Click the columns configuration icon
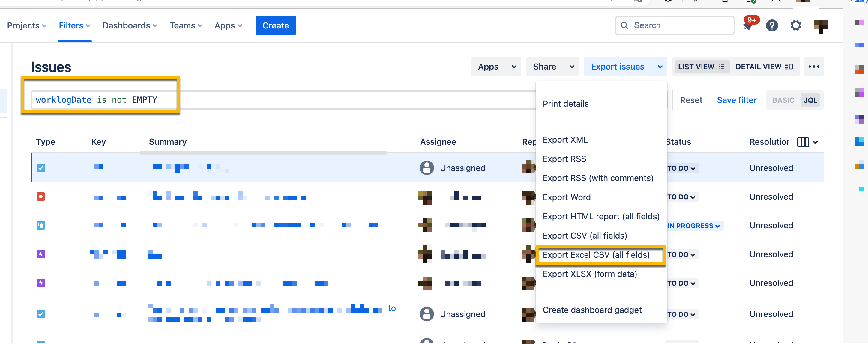The image size is (868, 344). click(803, 142)
